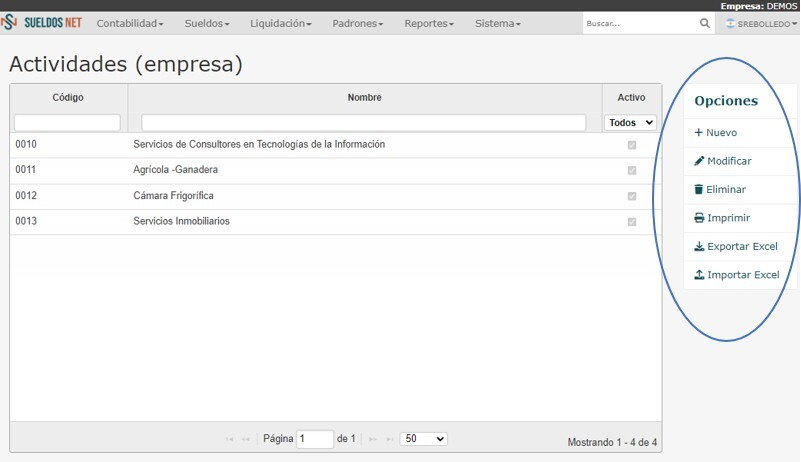Viewport: 801px width, 462px height.
Task: Click the trash icon beside Eliminar
Action: 698,189
